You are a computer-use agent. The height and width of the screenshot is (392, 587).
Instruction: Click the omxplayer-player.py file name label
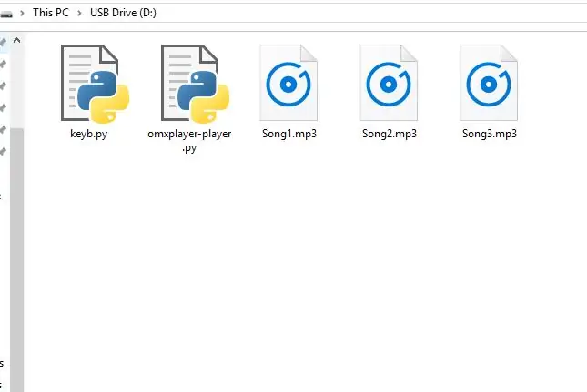click(x=189, y=140)
